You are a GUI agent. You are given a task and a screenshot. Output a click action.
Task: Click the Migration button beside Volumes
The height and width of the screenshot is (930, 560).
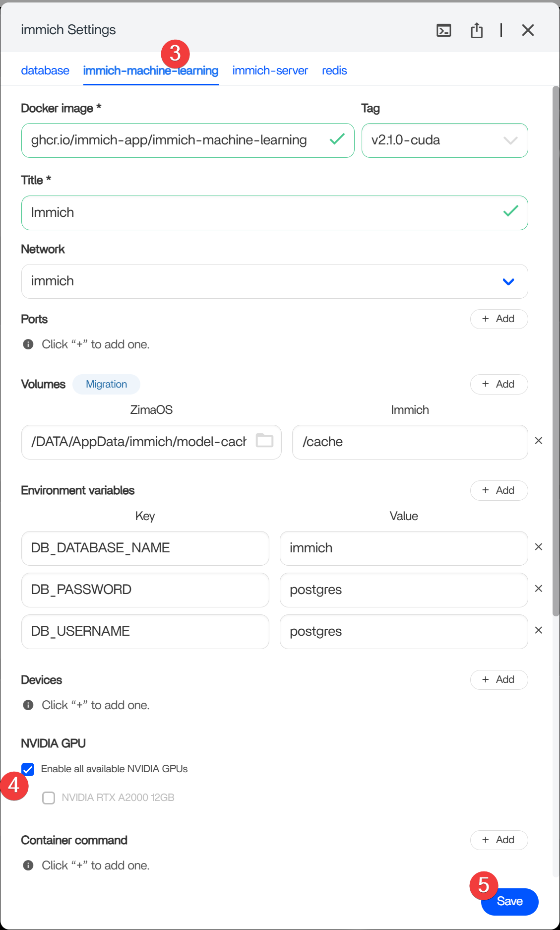pyautogui.click(x=106, y=384)
